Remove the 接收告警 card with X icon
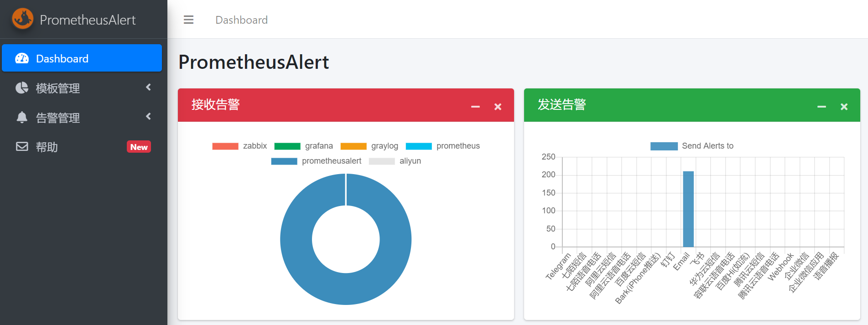The image size is (868, 325). coord(498,107)
